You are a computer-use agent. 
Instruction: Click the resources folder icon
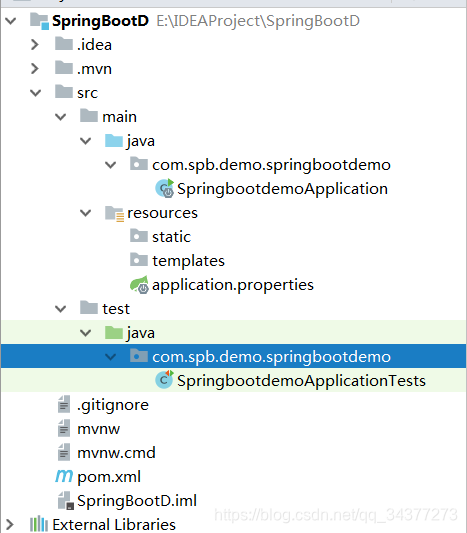[x=115, y=213]
